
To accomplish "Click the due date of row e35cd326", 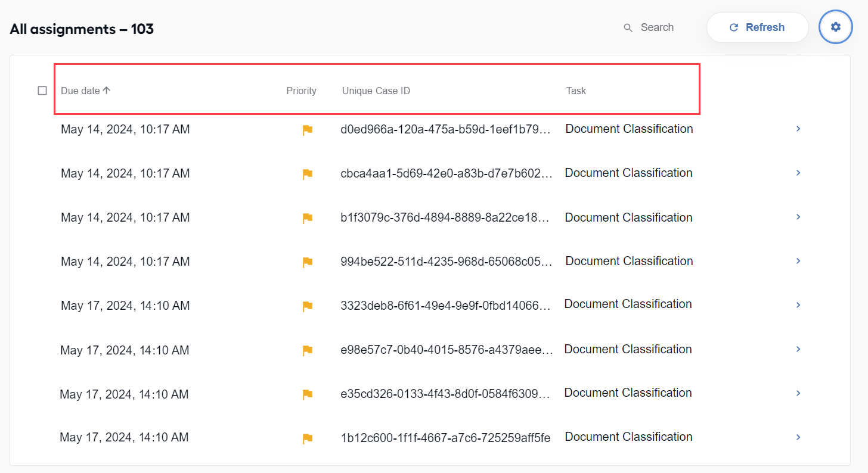I will (124, 394).
